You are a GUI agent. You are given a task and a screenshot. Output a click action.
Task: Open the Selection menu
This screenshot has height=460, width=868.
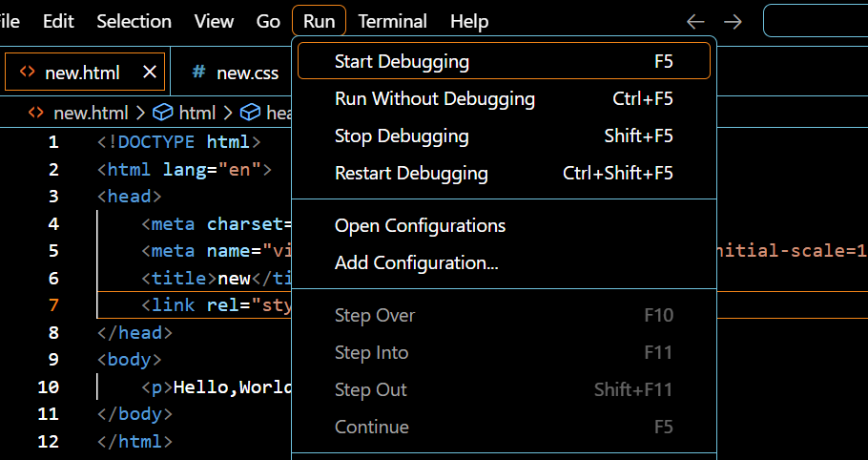click(134, 21)
